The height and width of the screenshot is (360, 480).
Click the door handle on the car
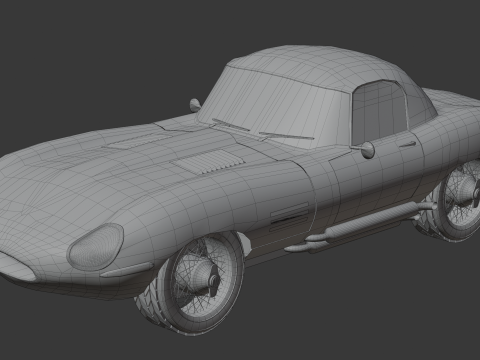tap(408, 144)
